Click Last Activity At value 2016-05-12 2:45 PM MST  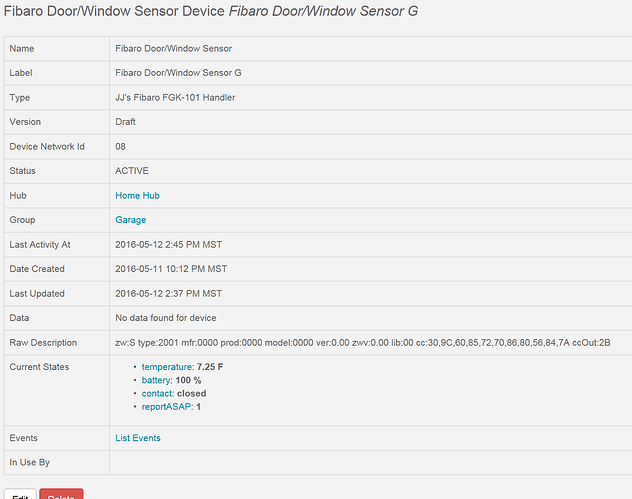(x=168, y=245)
